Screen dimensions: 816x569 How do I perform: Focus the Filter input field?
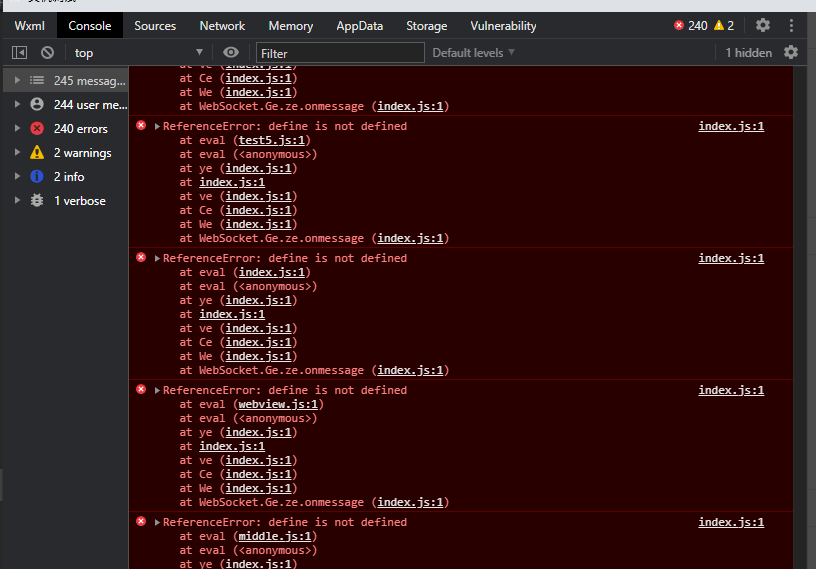pyautogui.click(x=340, y=53)
